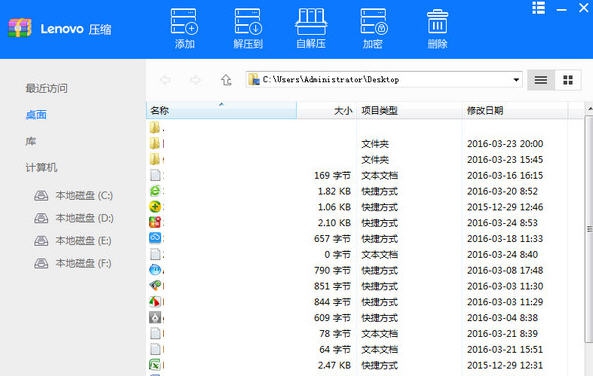Click the folder icon dated 2016-03-23 20:00
Screen dimensions: 593x376
tap(155, 143)
